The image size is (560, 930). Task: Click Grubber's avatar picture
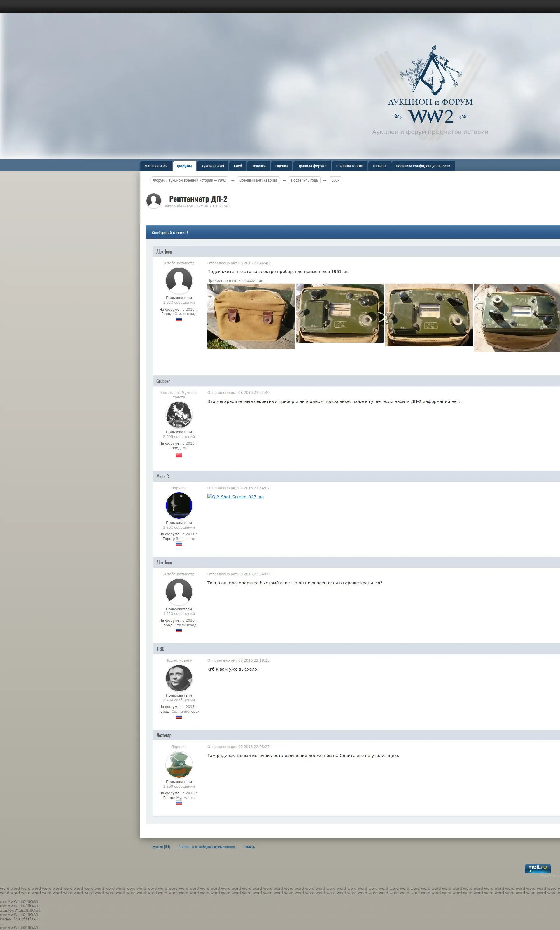(x=179, y=415)
